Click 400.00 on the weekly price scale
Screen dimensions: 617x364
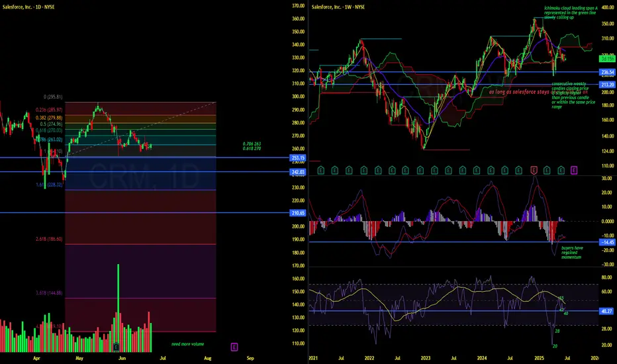(608, 8)
